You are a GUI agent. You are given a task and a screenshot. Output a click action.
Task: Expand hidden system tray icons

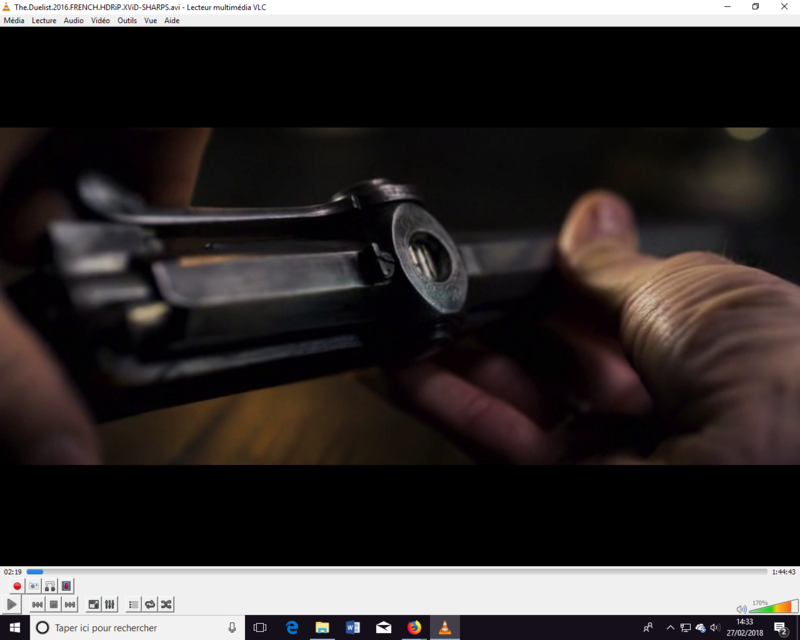[x=670, y=628]
